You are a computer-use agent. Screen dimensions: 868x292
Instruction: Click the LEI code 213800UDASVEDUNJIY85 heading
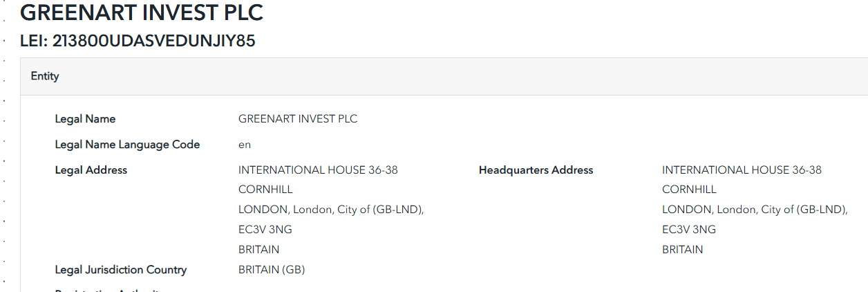(x=138, y=42)
